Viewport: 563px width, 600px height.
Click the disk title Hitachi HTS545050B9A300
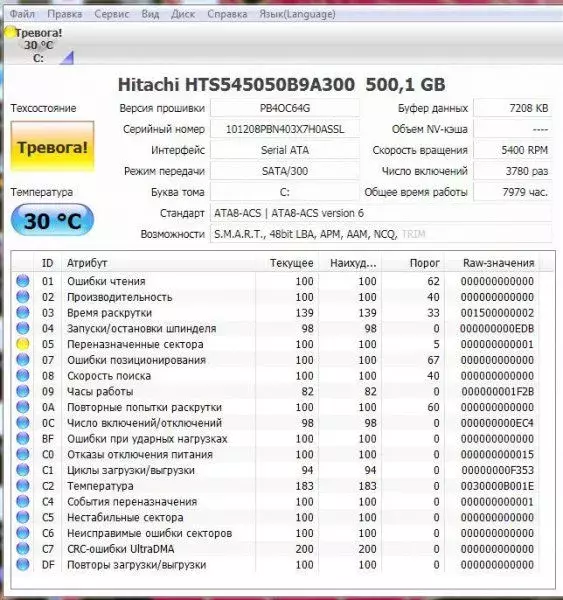(x=236, y=85)
